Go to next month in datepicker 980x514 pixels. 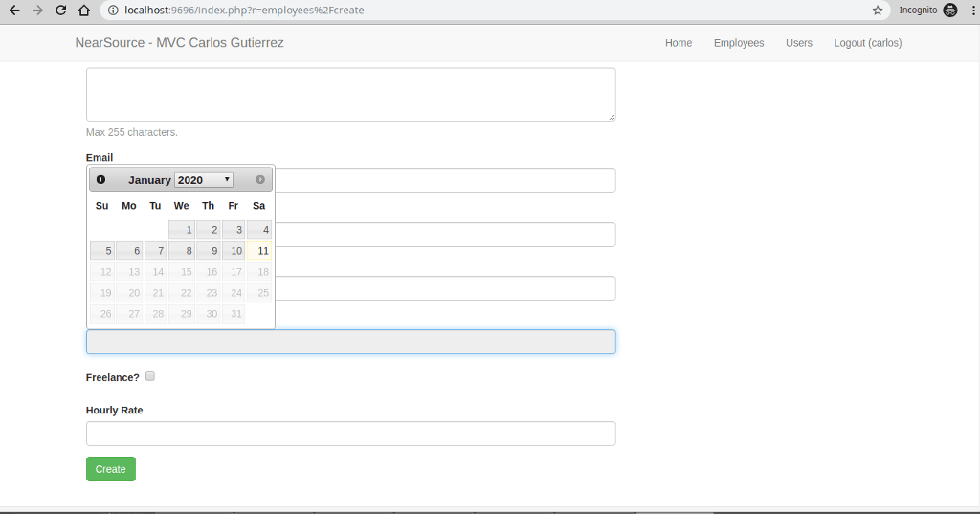point(260,179)
